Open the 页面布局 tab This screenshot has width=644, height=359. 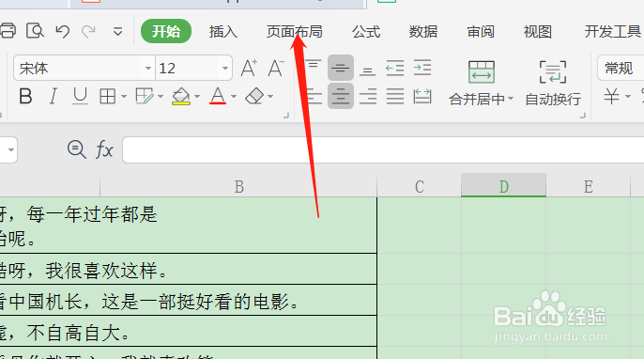pos(294,32)
